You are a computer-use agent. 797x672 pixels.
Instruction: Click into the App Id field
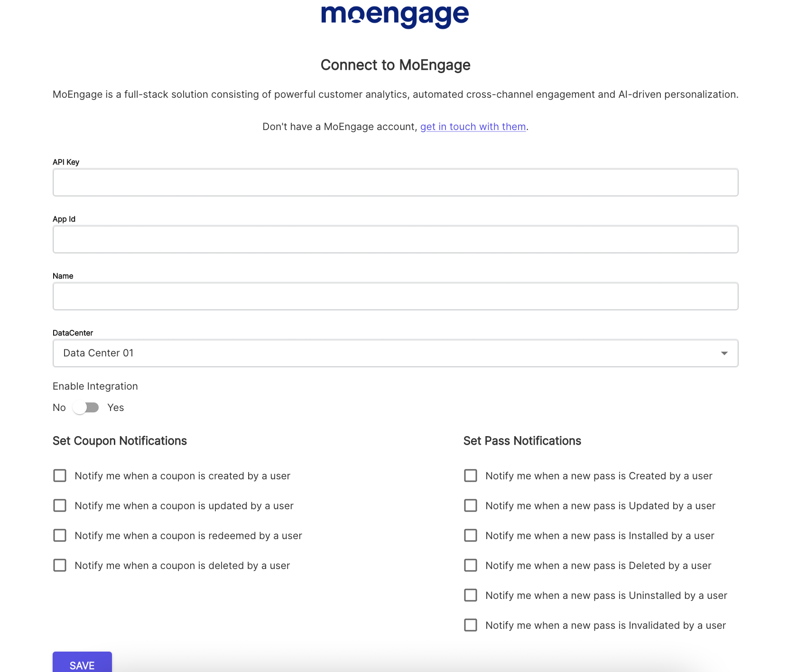pyautogui.click(x=395, y=239)
